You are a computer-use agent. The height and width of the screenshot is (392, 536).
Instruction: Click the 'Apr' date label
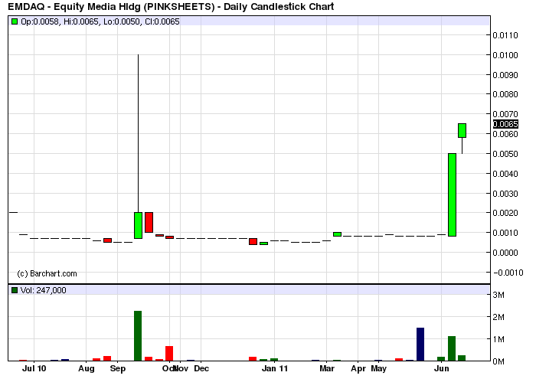pos(358,369)
